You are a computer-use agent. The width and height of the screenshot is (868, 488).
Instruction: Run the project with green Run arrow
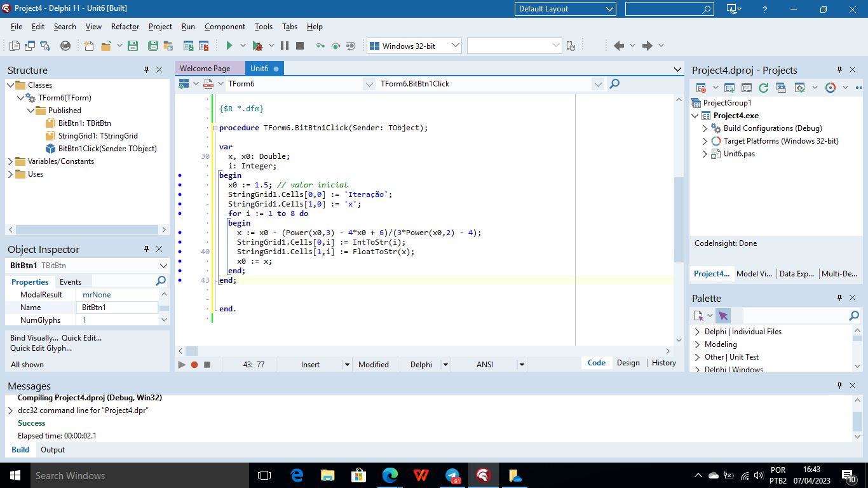pyautogui.click(x=229, y=46)
